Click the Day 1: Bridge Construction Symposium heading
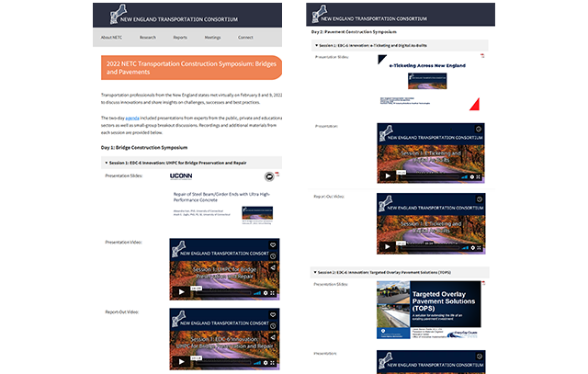Screen dimensions: 588x374 click(144, 148)
